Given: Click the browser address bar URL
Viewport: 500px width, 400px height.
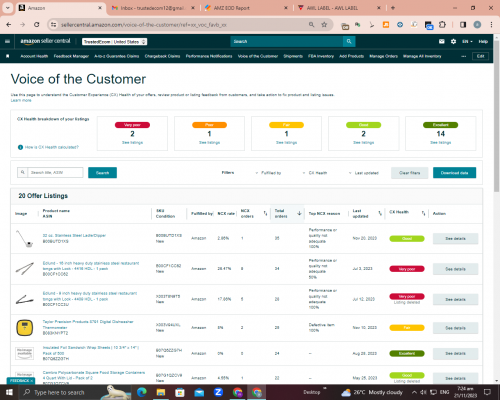Looking at the screenshot, I should pos(144,25).
